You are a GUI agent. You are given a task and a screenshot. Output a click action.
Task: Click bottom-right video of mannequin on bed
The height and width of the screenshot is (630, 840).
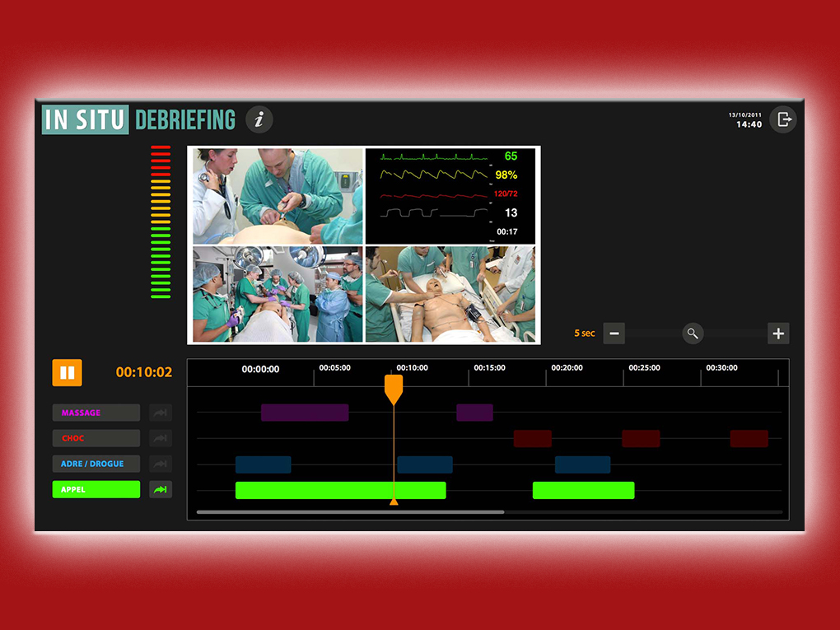point(450,294)
